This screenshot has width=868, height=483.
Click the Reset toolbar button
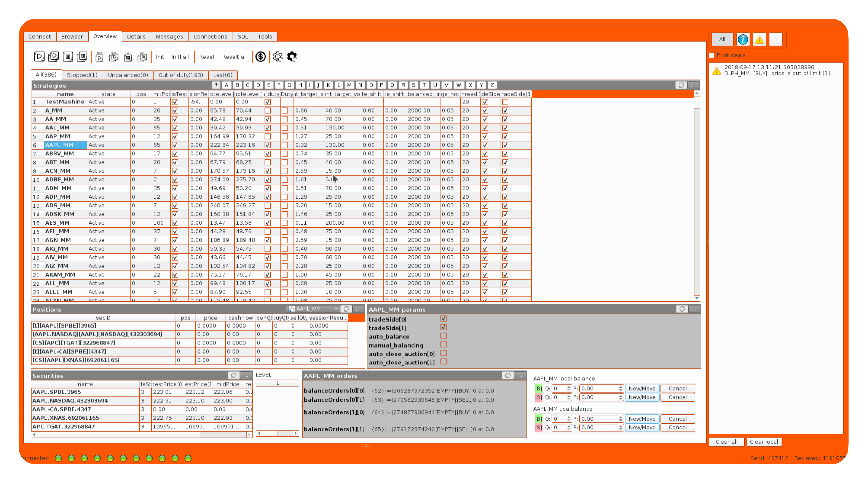[207, 57]
